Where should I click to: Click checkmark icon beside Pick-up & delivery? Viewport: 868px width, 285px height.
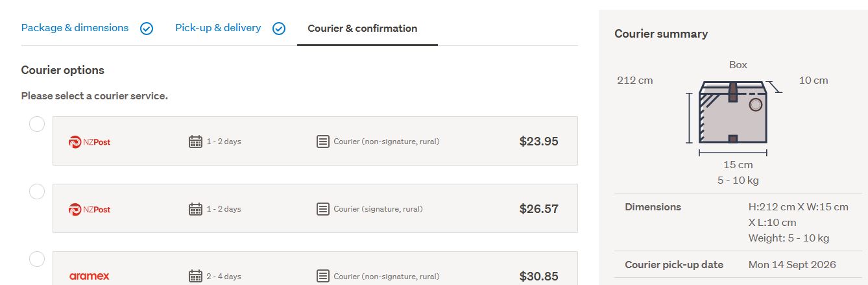click(x=279, y=29)
